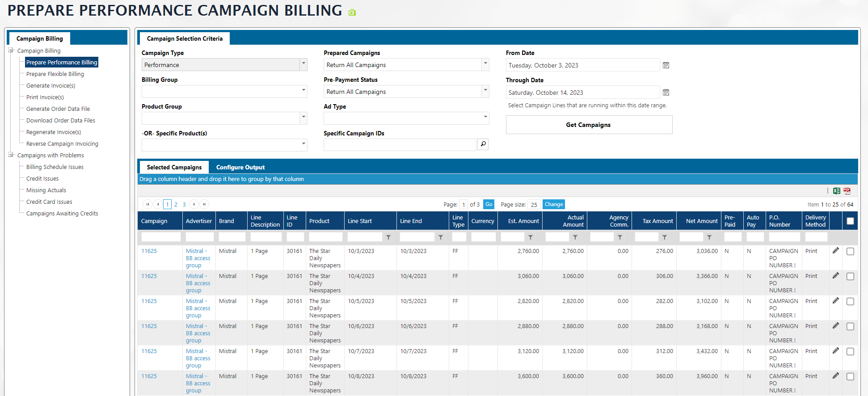This screenshot has height=396, width=868.
Task: Tick the checkbox for the 10/4/2023 line
Action: point(850,277)
